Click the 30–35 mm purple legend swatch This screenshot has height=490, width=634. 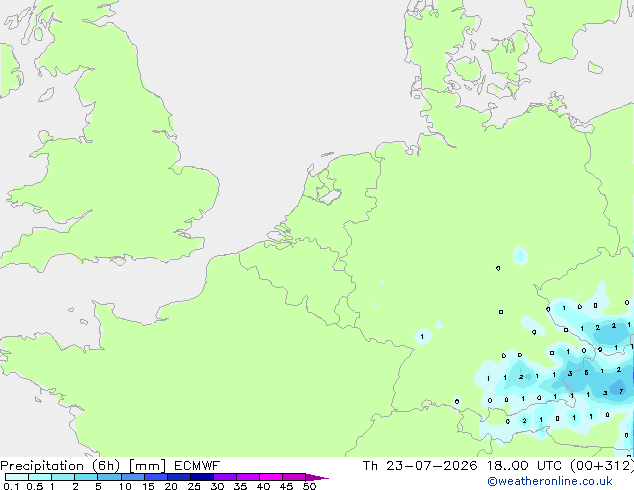(x=225, y=477)
